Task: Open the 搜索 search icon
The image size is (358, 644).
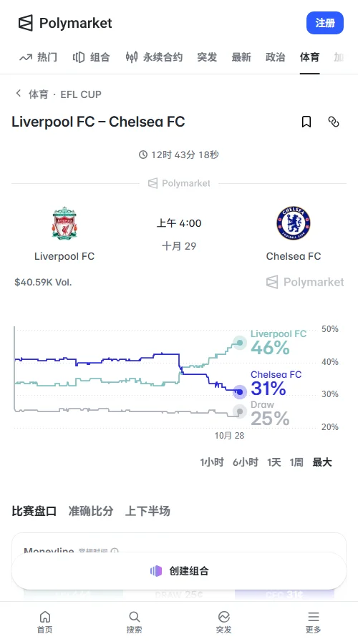Action: coord(134,617)
